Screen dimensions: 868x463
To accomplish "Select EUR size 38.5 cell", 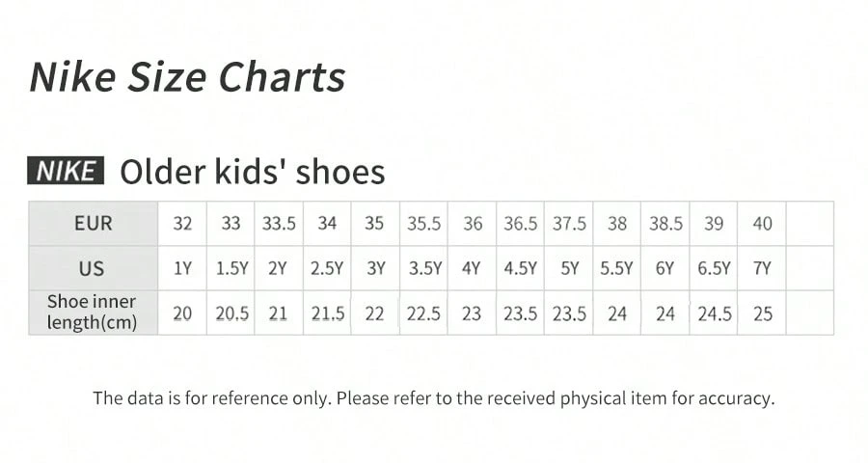I will 665,224.
